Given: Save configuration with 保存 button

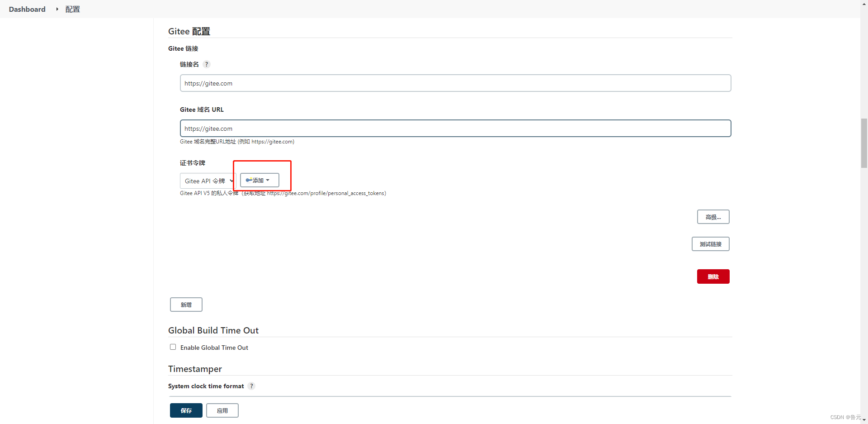Looking at the screenshot, I should (186, 410).
